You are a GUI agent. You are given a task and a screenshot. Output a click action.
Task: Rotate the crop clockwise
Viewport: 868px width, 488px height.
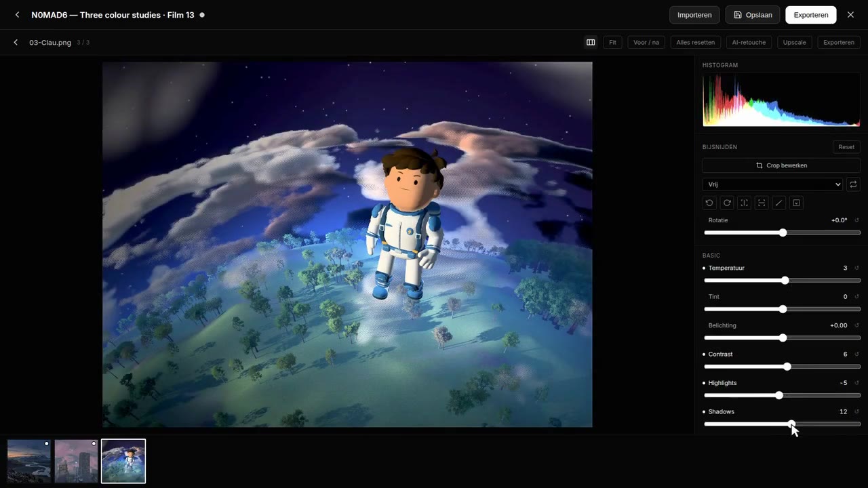point(727,203)
